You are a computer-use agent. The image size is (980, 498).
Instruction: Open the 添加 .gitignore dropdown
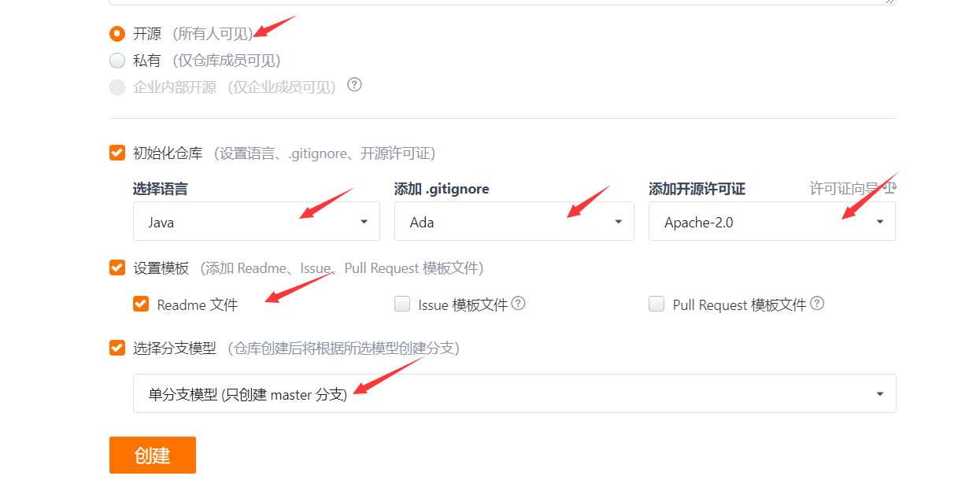pyautogui.click(x=514, y=221)
